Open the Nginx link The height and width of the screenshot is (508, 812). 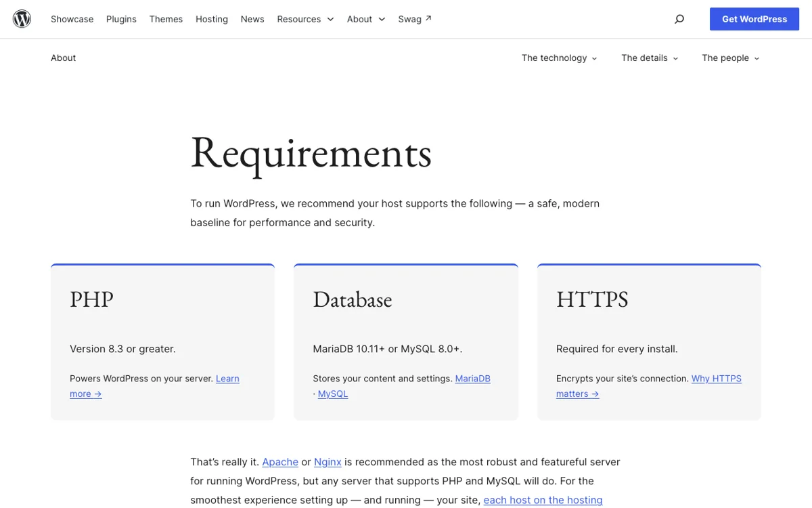coord(328,462)
